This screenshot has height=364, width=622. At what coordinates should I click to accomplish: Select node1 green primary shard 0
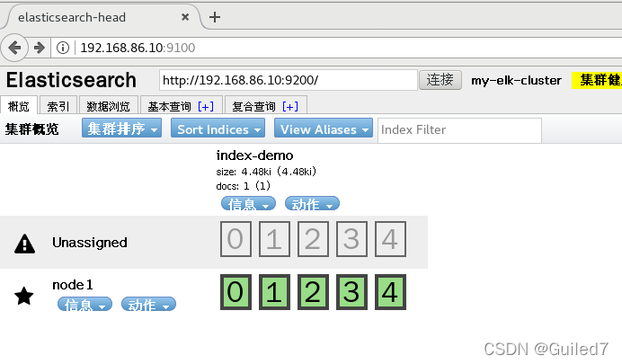coord(235,292)
